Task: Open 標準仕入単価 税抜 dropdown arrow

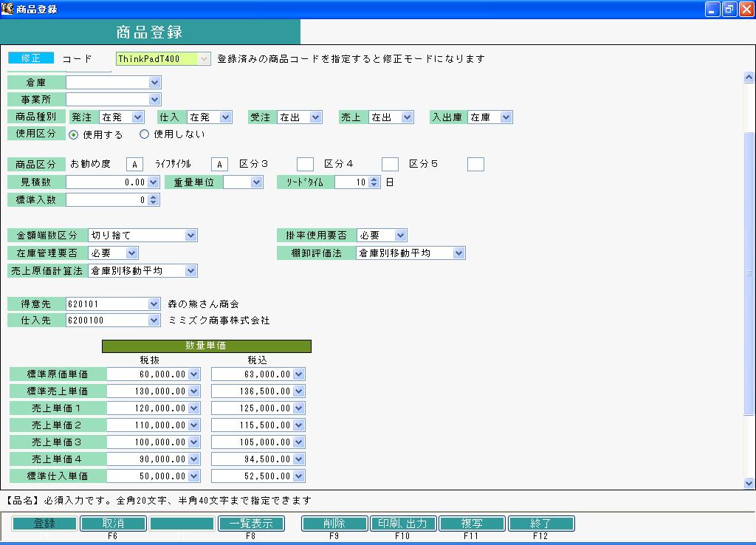Action: 194,476
